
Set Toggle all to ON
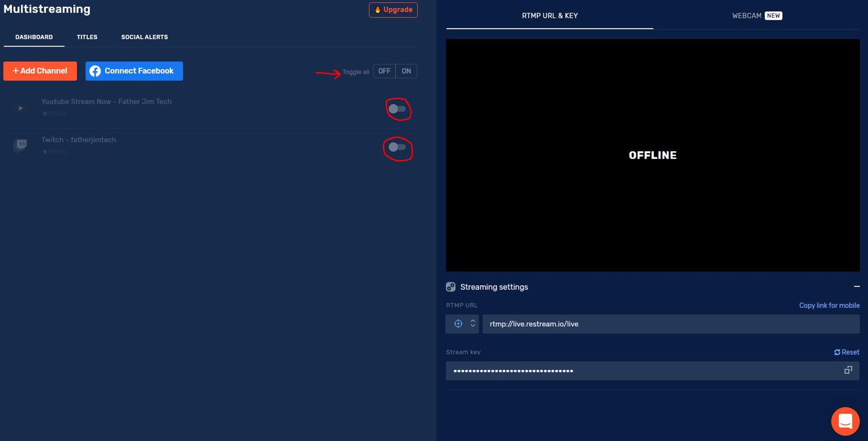click(x=406, y=71)
